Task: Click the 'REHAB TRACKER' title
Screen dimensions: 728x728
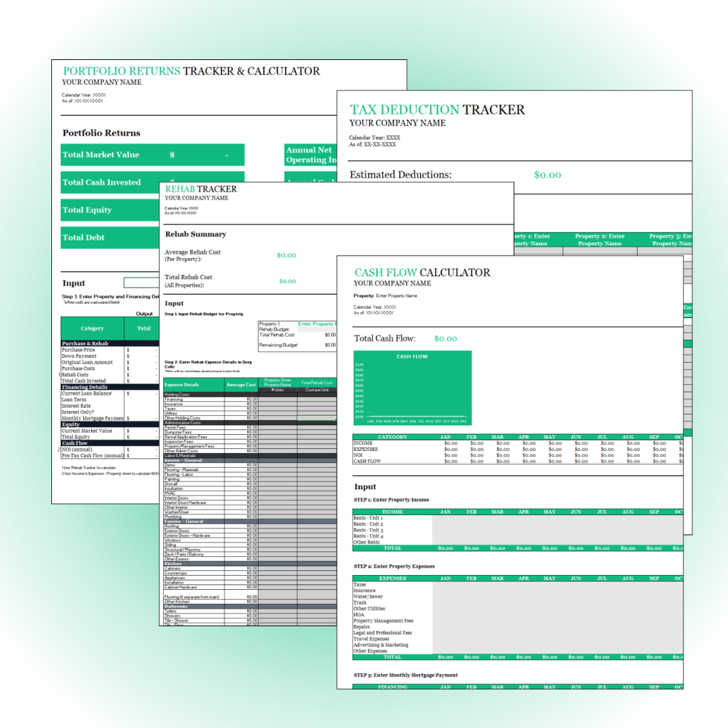Action: click(201, 189)
